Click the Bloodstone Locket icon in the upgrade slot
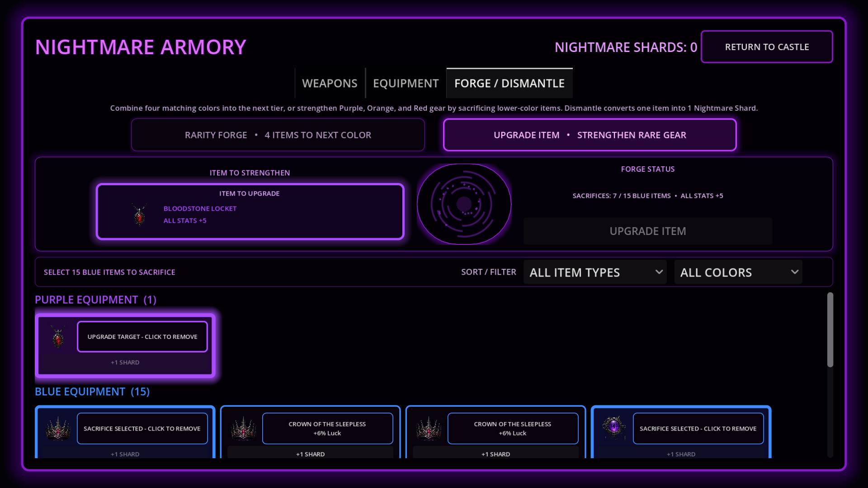Screen dimensions: 868x488 click(139, 214)
